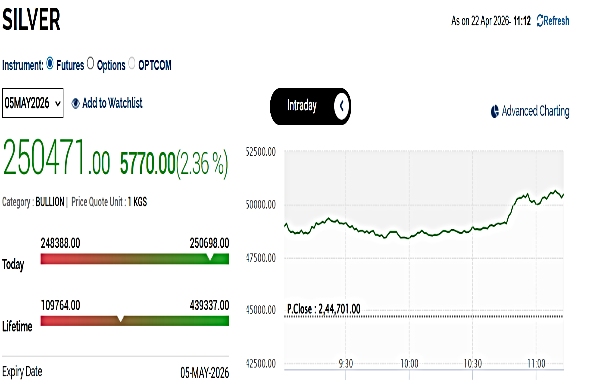Click the 11:00 time axis label
The width and height of the screenshot is (600, 388).
[x=536, y=364]
